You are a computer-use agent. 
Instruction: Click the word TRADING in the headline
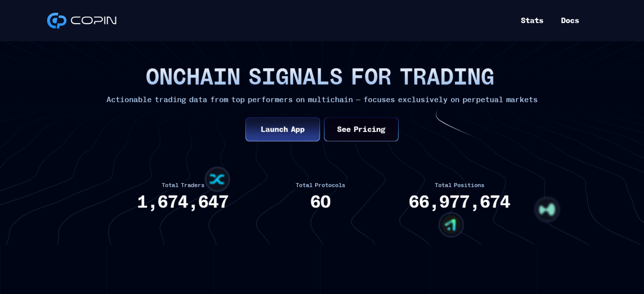point(447,77)
